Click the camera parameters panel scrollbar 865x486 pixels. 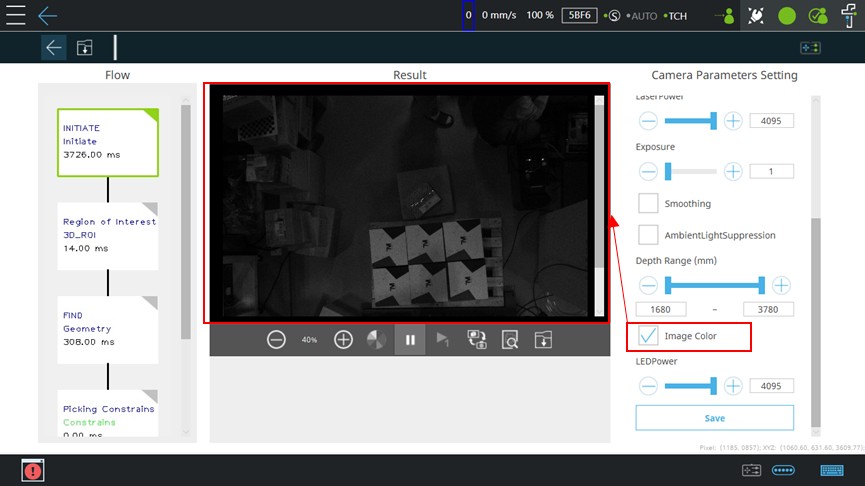point(816,323)
